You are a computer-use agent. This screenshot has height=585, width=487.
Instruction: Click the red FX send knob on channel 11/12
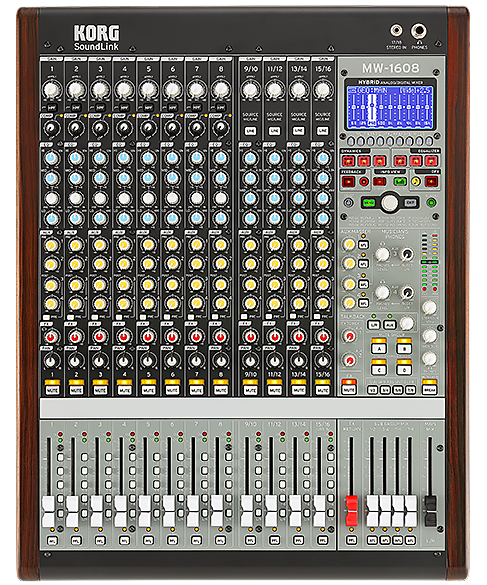pyautogui.click(x=275, y=337)
